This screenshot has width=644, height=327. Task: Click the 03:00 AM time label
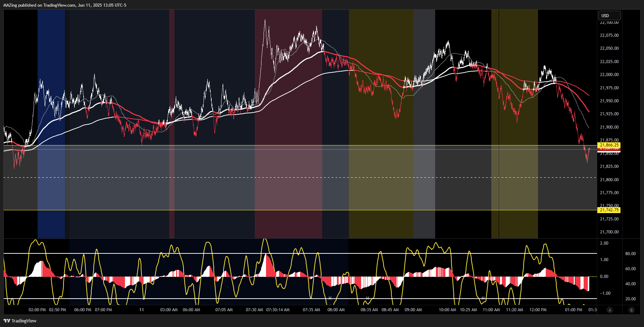[x=169, y=310]
